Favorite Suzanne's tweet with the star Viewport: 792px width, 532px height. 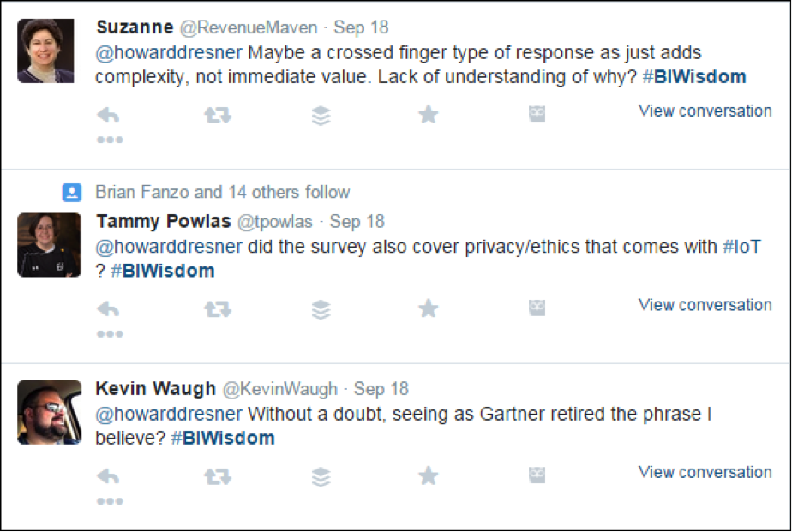coord(429,114)
